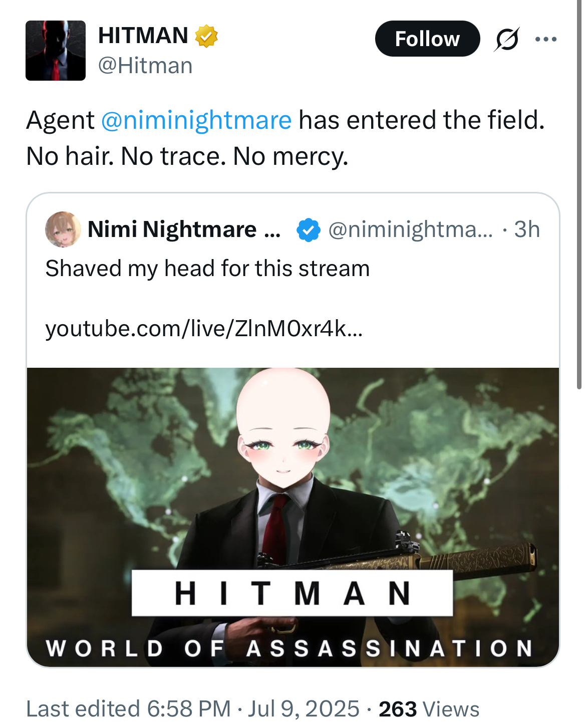Open Nimi Nightmare's small profile avatar
Image resolution: width=586 pixels, height=728 pixels.
tap(63, 229)
